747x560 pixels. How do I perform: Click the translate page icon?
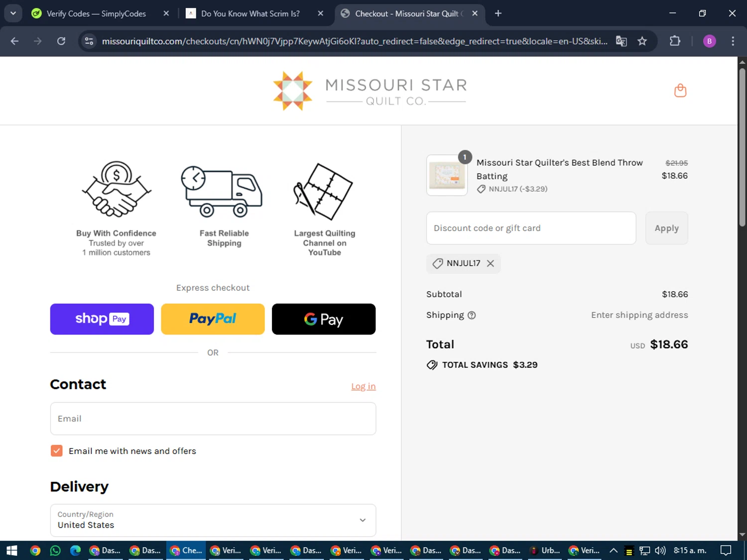621,41
